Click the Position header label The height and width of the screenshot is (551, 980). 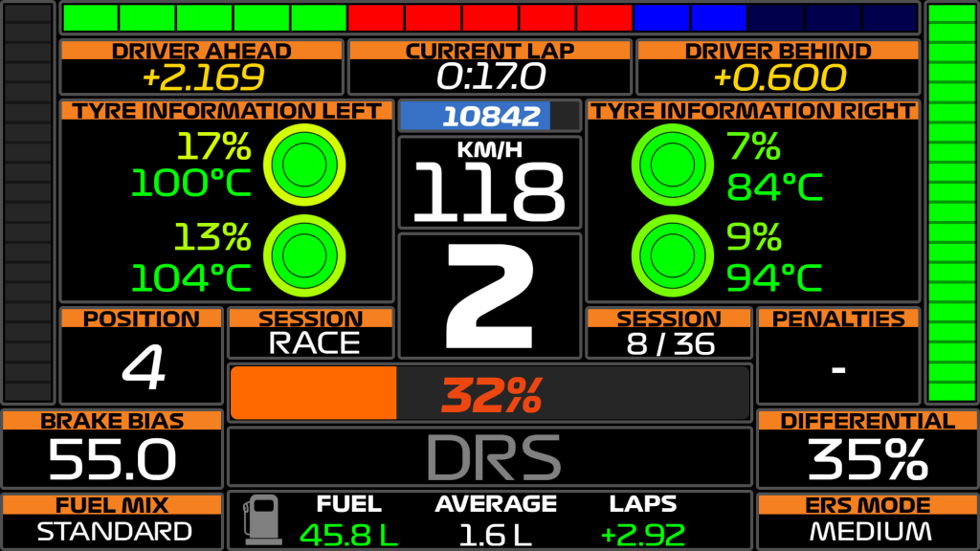click(x=142, y=319)
